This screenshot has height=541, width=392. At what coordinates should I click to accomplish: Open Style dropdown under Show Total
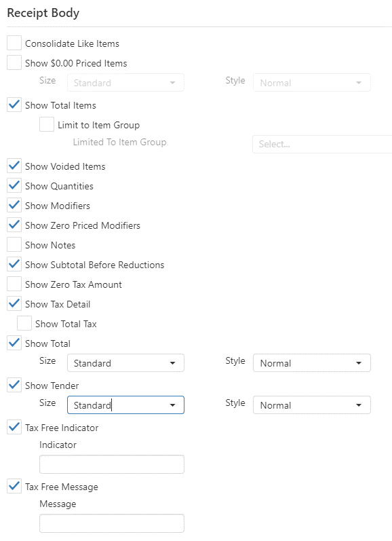tap(312, 363)
